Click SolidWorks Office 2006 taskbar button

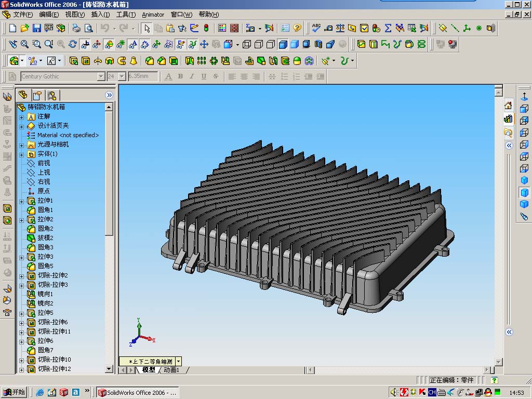click(137, 393)
